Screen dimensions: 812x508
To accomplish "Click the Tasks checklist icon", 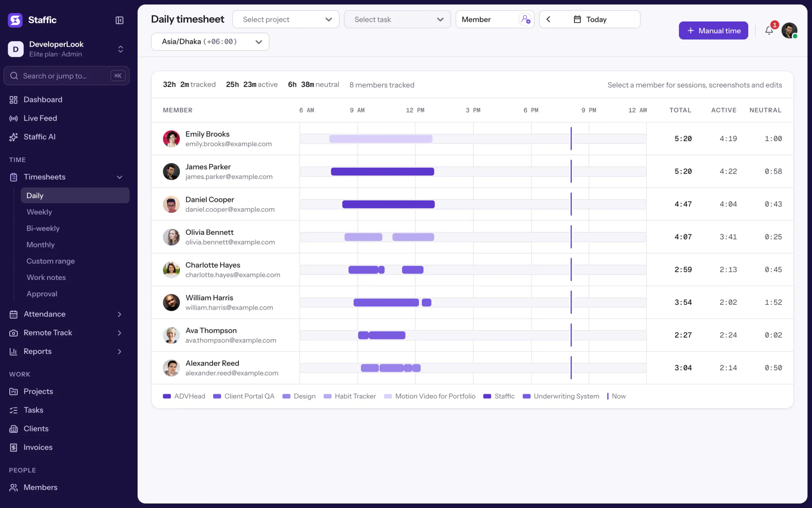I will click(13, 410).
